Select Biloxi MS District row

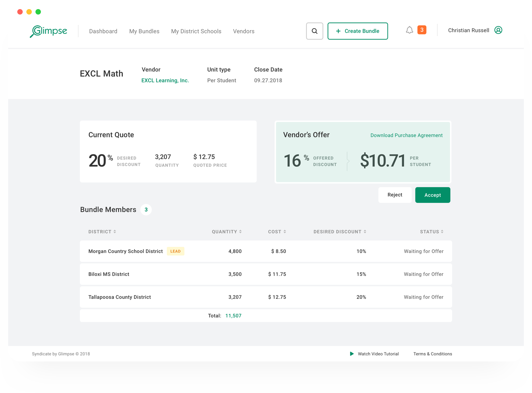(x=266, y=274)
